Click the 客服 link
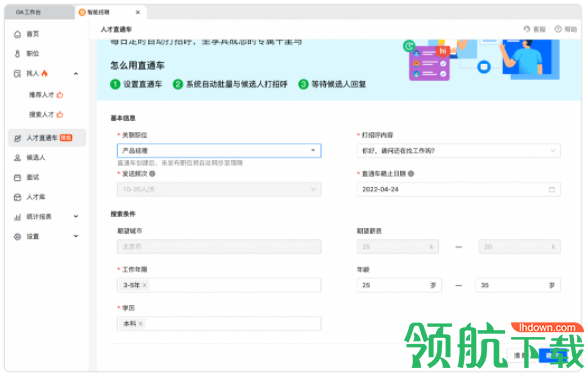This screenshot has height=375, width=584. click(x=539, y=29)
